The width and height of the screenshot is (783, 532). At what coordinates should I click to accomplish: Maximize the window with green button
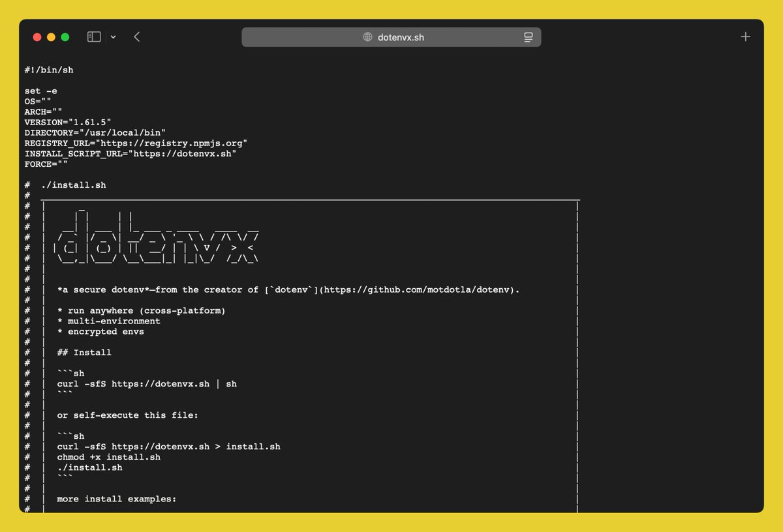65,37
